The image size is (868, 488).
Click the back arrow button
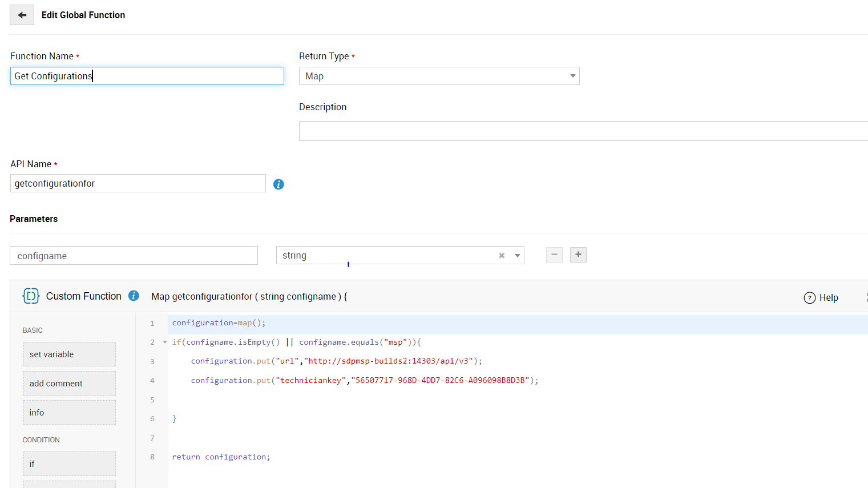coord(22,15)
